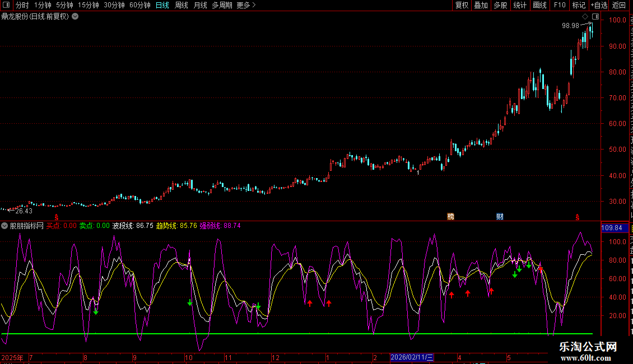Click the 财 marker on the price chart
This screenshot has height=364, width=633.
pyautogui.click(x=500, y=217)
